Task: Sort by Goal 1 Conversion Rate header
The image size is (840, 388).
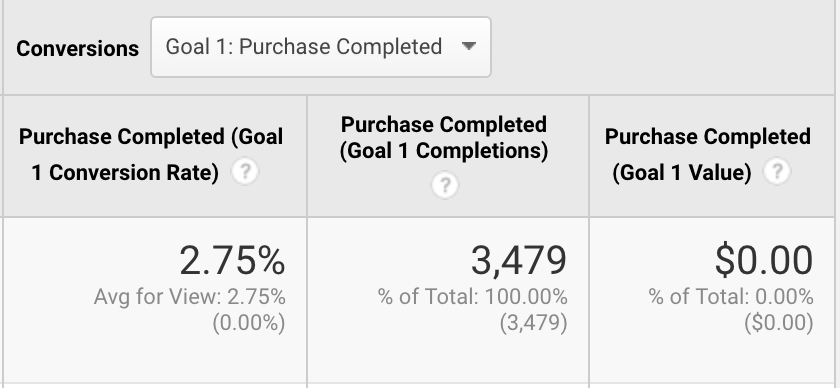Action: 151,155
